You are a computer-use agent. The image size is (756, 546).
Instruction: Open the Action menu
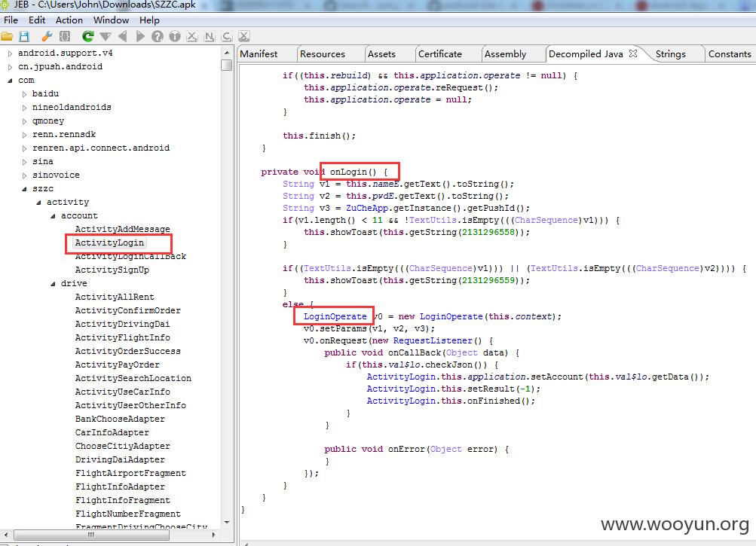pyautogui.click(x=69, y=20)
